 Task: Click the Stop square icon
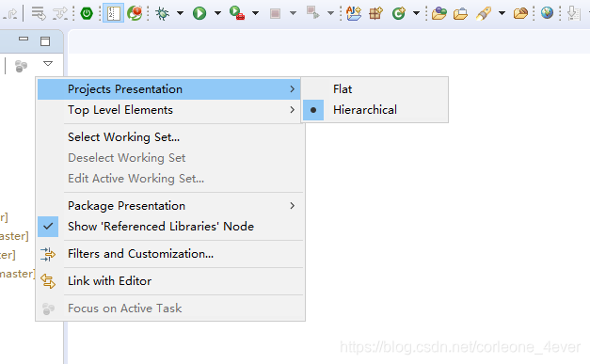(x=276, y=14)
